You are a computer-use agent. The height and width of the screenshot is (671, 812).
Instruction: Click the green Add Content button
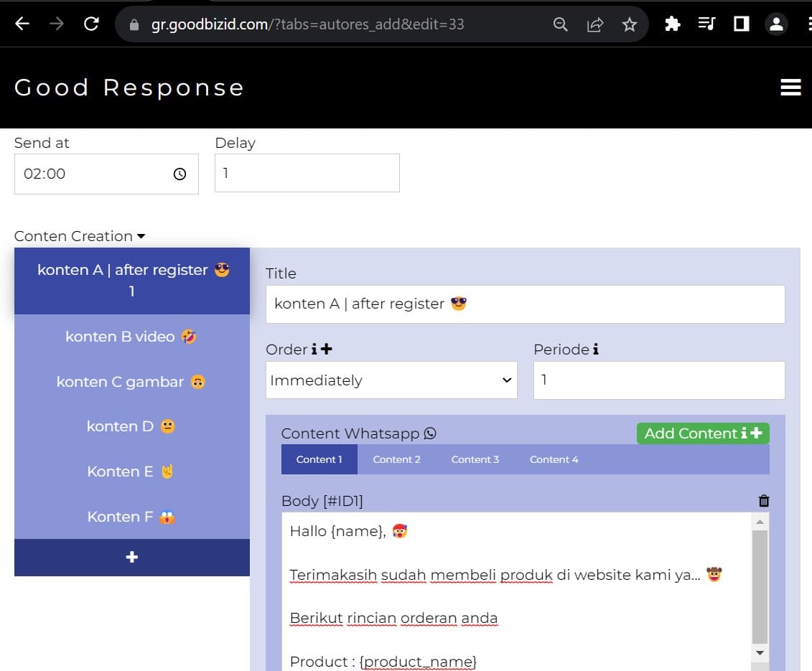pyautogui.click(x=702, y=433)
